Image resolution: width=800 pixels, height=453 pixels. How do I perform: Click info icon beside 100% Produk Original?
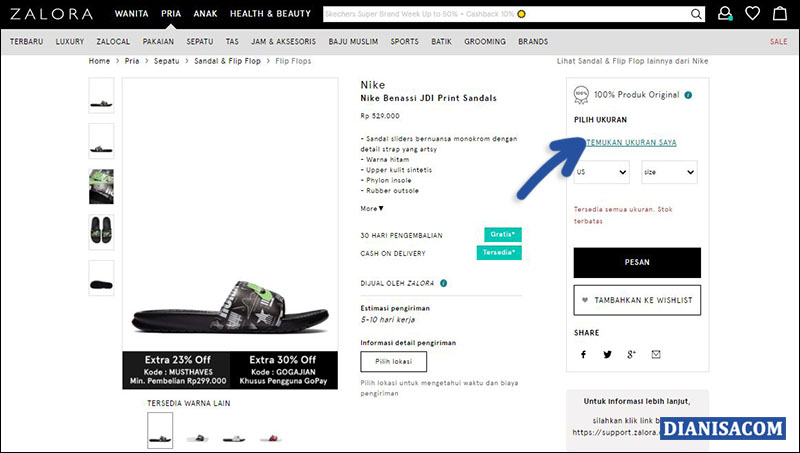click(689, 95)
